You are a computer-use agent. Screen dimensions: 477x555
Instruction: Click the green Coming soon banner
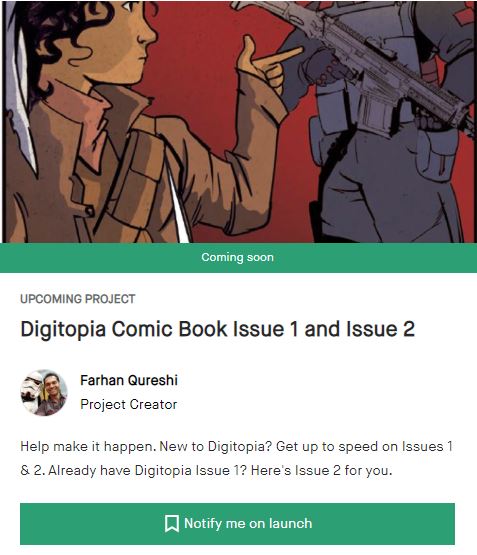point(238,257)
